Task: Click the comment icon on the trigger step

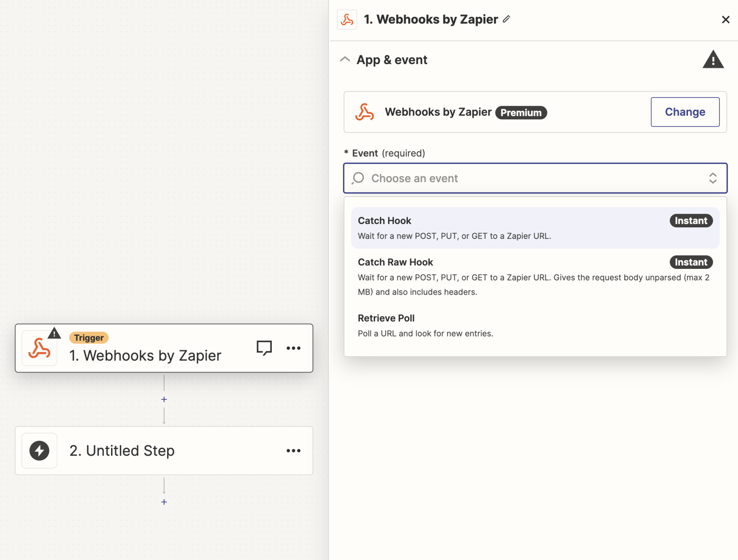Action: [264, 348]
